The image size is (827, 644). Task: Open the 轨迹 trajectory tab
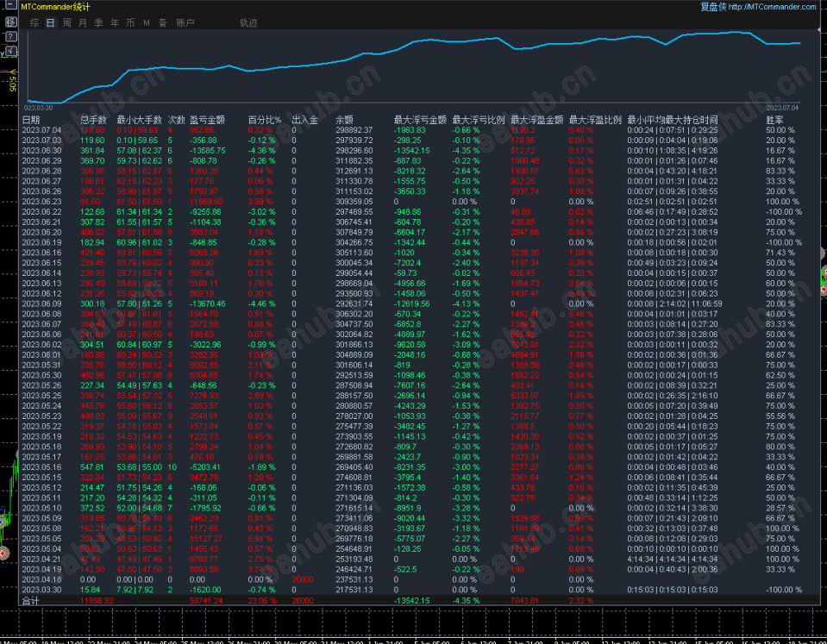click(248, 22)
